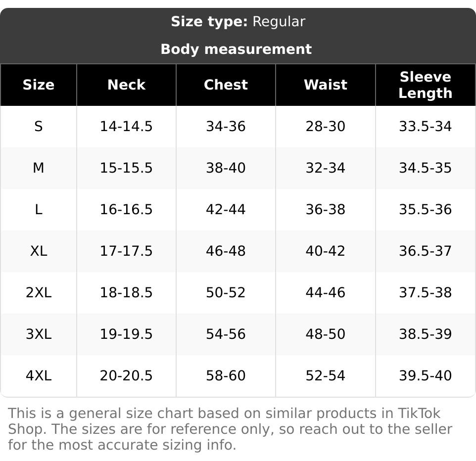476x461 pixels.
Task: Click the Chest column header
Action: [x=226, y=85]
